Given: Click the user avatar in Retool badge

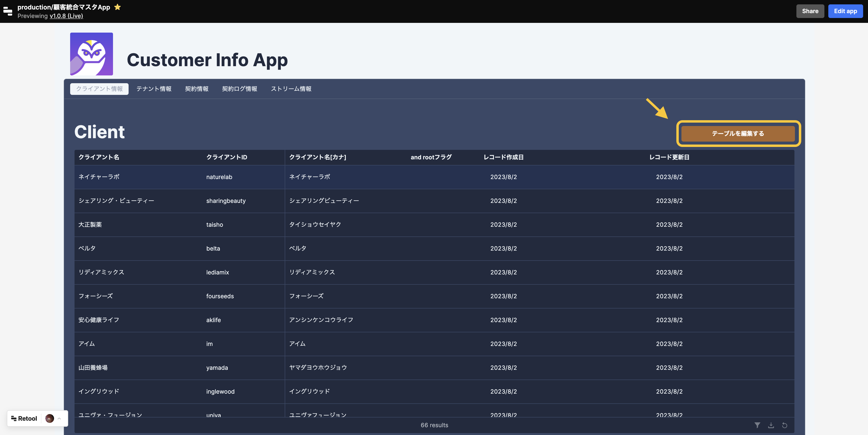Looking at the screenshot, I should [49, 418].
